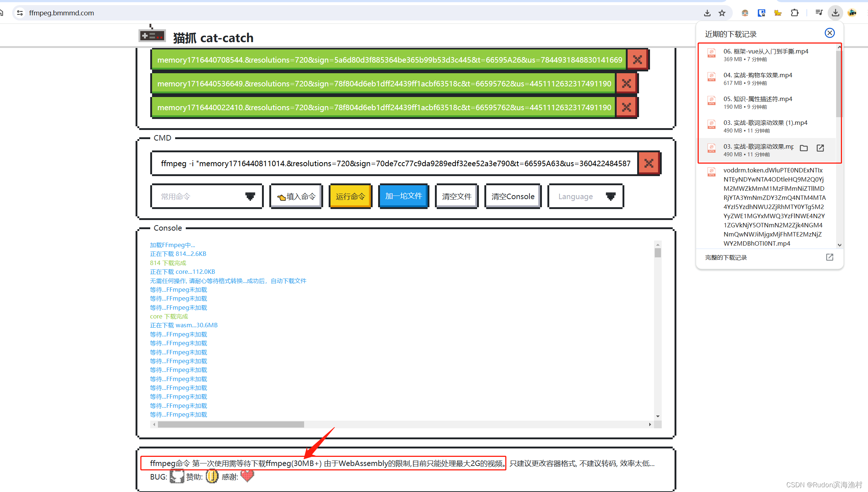This screenshot has height=492, width=868.
Task: Click the browser home icon
Action: pos(2,13)
